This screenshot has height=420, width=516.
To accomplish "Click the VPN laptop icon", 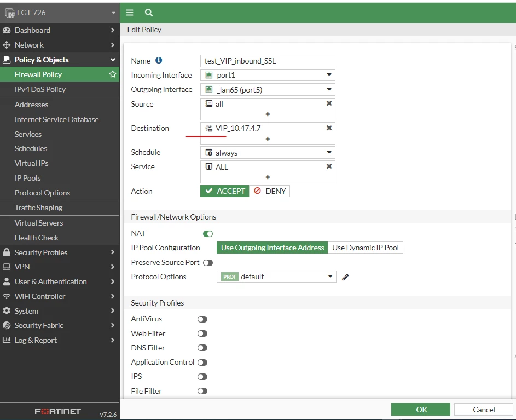I will 7,267.
